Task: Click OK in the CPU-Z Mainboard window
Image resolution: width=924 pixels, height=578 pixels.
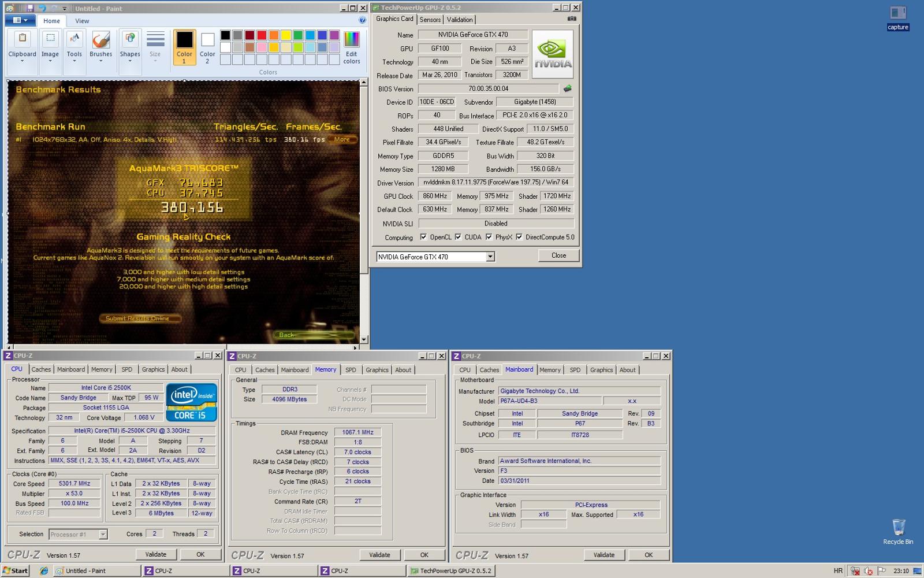Action: [x=649, y=555]
